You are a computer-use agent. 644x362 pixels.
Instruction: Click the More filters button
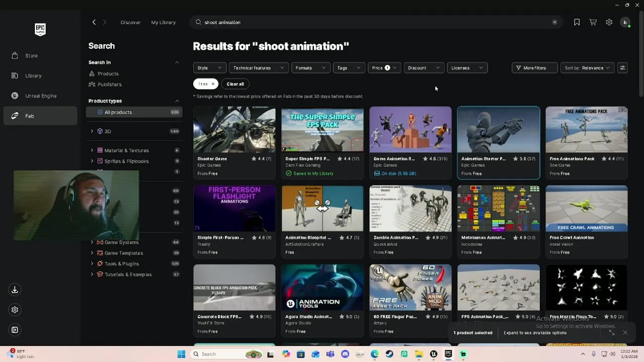click(x=534, y=68)
